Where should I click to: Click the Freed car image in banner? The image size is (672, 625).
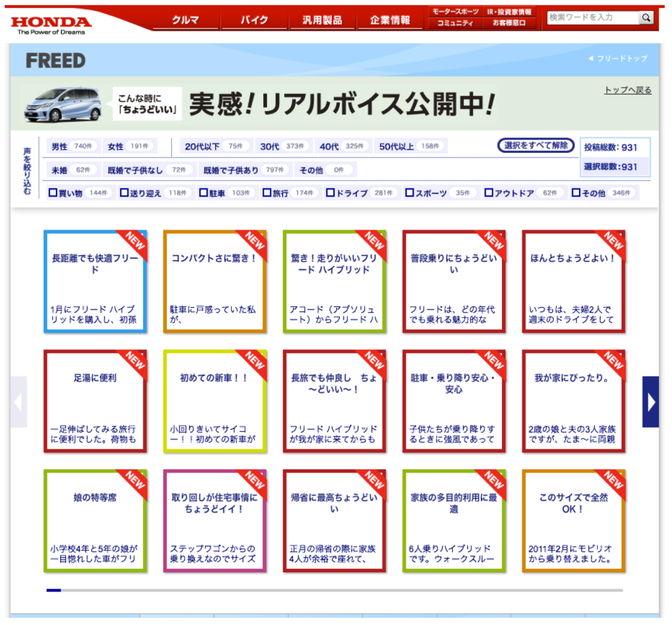coord(63,104)
